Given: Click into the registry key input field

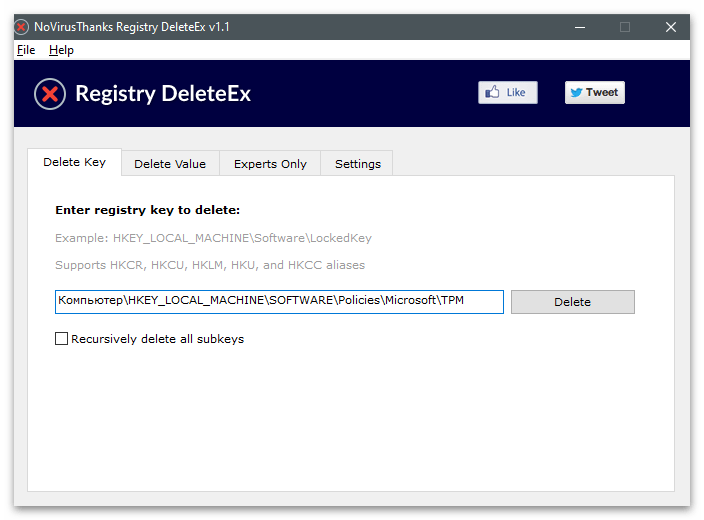Looking at the screenshot, I should pyautogui.click(x=279, y=302).
